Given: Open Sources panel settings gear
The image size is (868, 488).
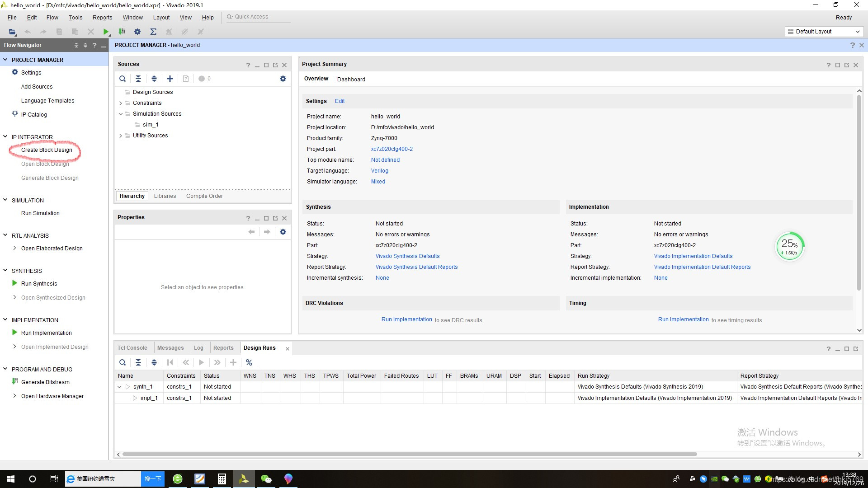Looking at the screenshot, I should point(283,79).
